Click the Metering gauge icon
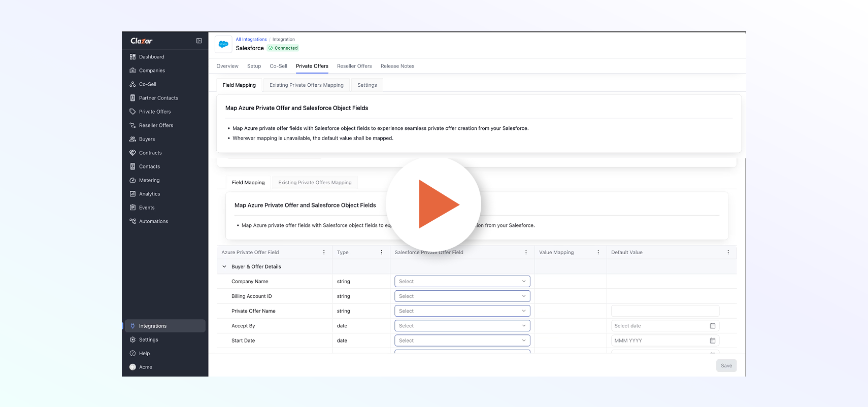 [132, 180]
